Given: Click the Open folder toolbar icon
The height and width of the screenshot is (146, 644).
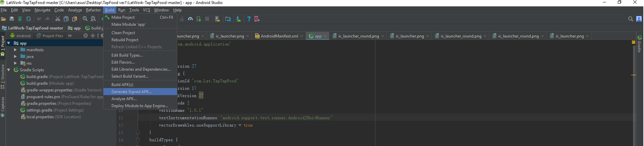Looking at the screenshot, I should (x=4, y=19).
